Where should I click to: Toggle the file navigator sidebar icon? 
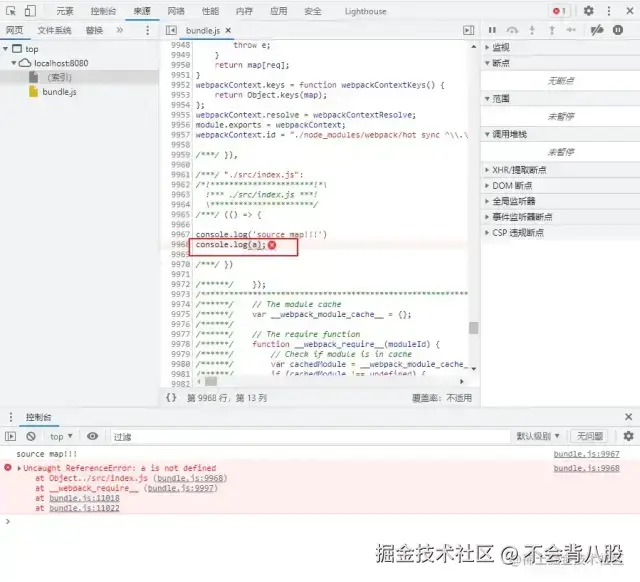[171, 30]
